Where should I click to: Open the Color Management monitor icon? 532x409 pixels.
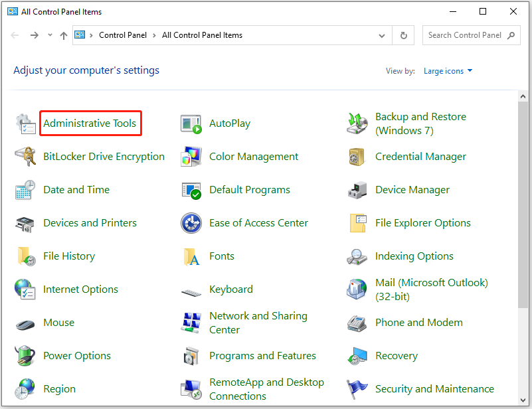pyautogui.click(x=191, y=156)
